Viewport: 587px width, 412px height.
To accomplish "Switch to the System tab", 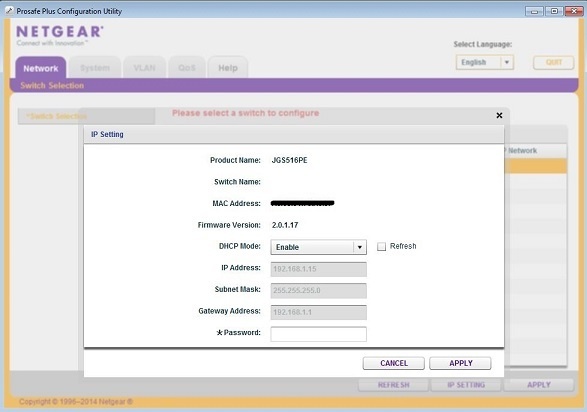I will [x=95, y=68].
